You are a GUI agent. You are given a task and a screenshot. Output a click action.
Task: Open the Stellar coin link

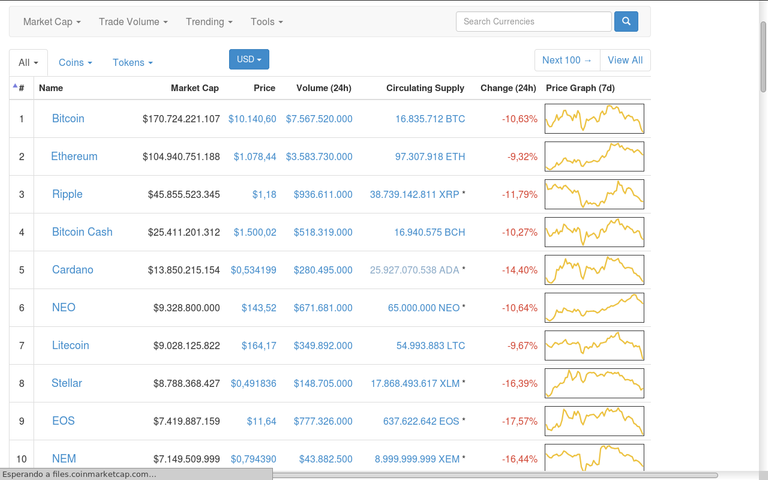[67, 383]
